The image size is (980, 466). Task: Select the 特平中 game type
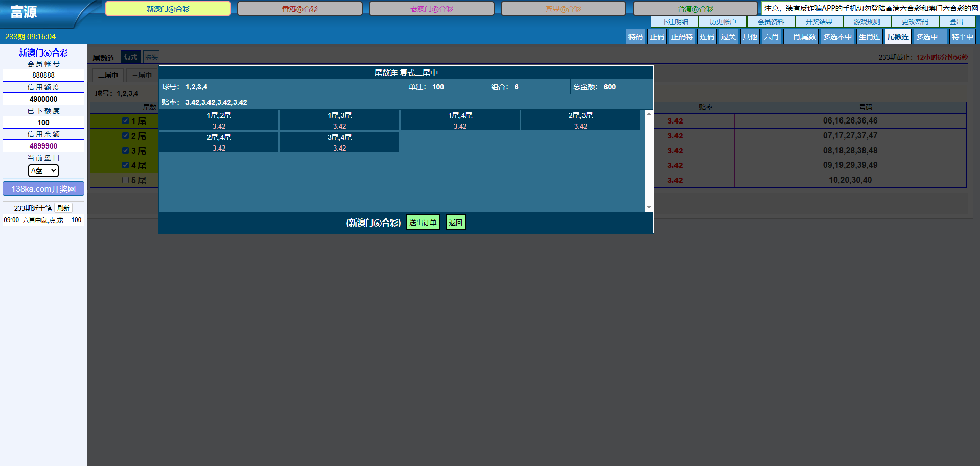[x=963, y=37]
